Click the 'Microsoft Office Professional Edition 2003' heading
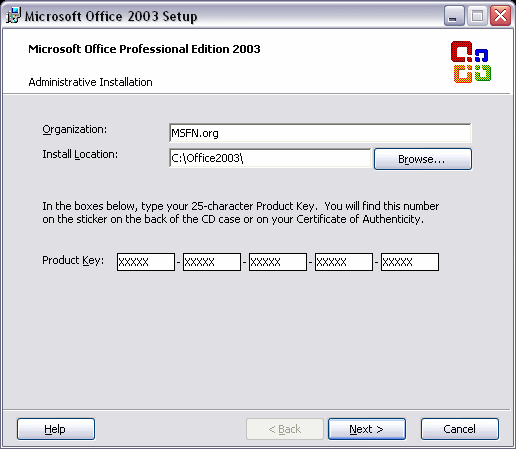This screenshot has width=516, height=449. coord(144,49)
